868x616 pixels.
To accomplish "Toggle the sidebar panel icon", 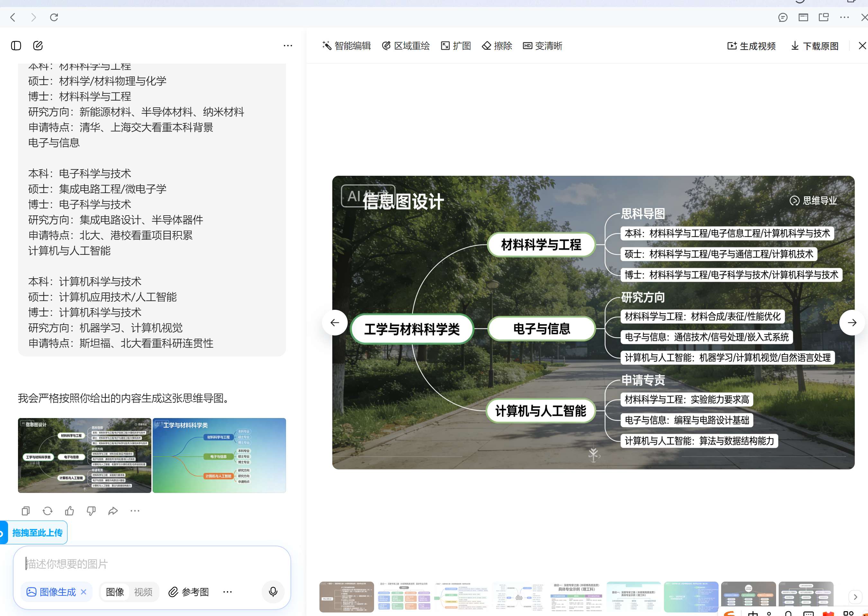I will (16, 46).
